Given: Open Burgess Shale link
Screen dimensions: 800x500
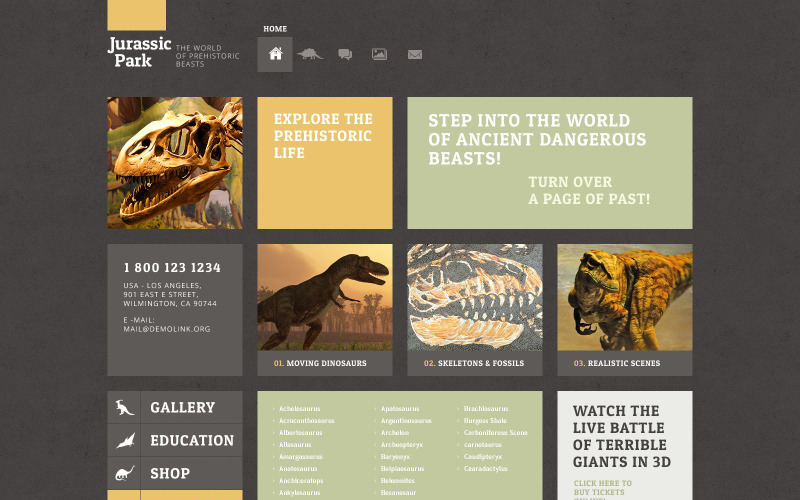Looking at the screenshot, I should [x=485, y=421].
